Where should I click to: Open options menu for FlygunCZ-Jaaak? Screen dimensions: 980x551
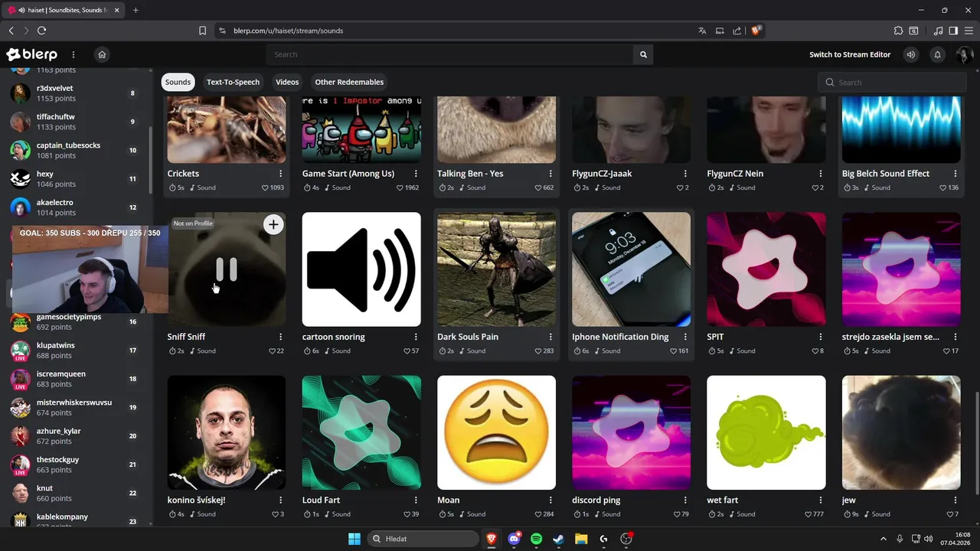click(x=685, y=174)
